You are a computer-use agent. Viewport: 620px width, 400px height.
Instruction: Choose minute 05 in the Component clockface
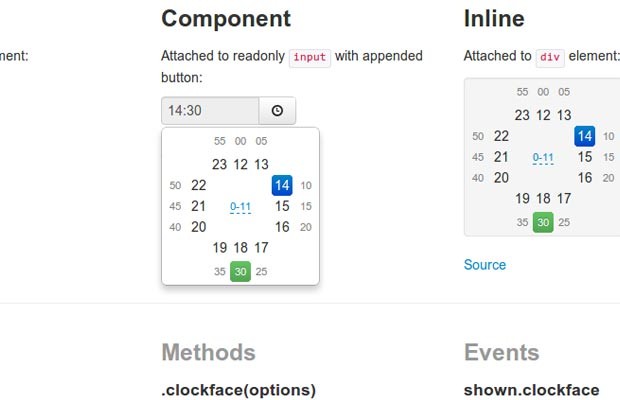pos(261,141)
